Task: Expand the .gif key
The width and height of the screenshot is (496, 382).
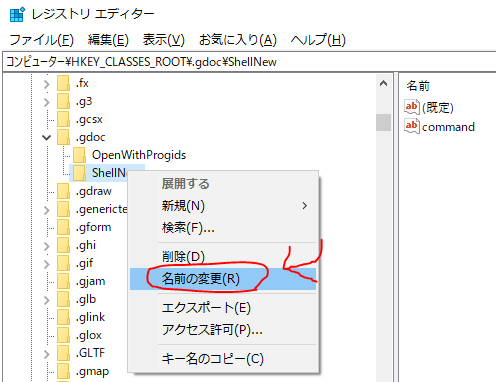Action: [47, 264]
